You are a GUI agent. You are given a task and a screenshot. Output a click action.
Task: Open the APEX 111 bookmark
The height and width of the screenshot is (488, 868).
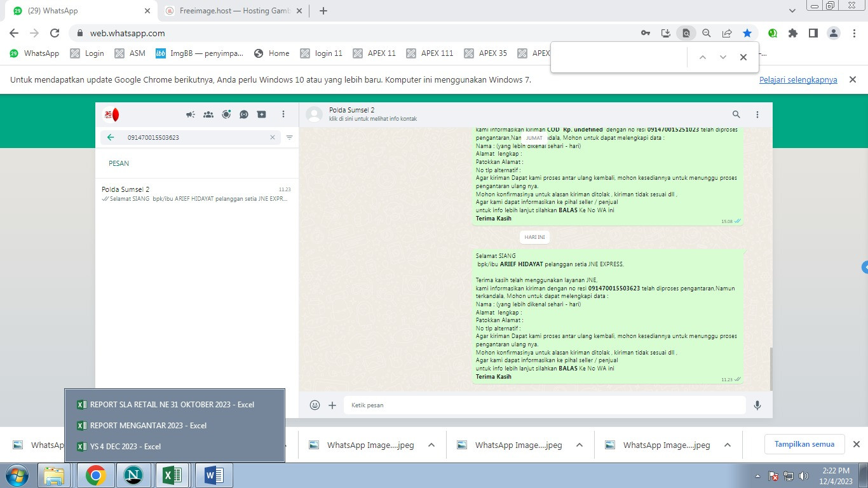coord(430,53)
